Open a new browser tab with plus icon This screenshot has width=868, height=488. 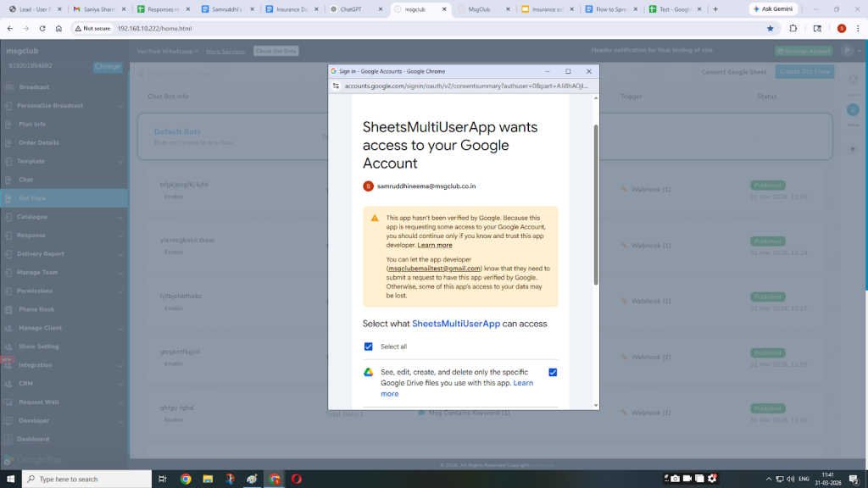[x=715, y=8]
